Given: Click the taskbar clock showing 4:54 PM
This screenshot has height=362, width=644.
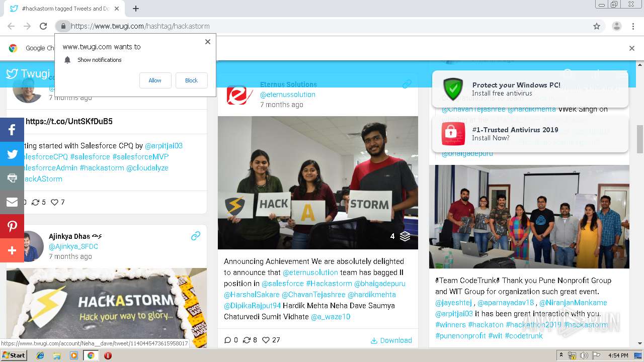Looking at the screenshot, I should [x=618, y=355].
